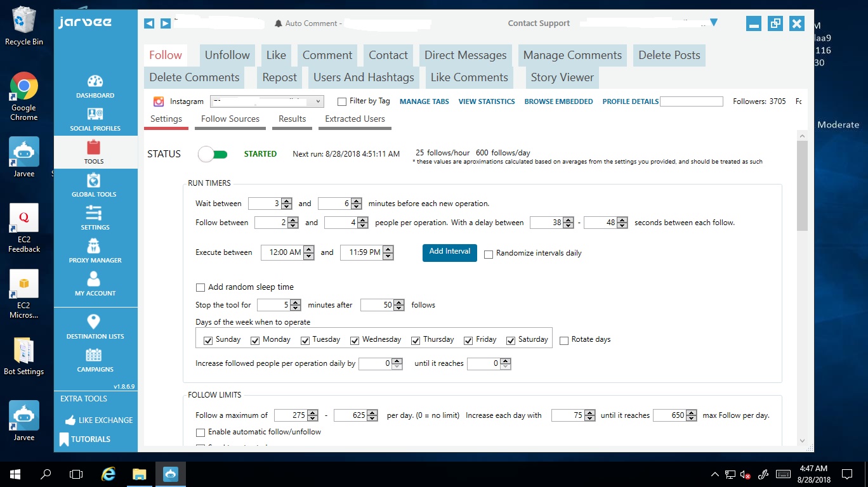Uncheck Friday operating day
868x487 pixels.
click(468, 341)
